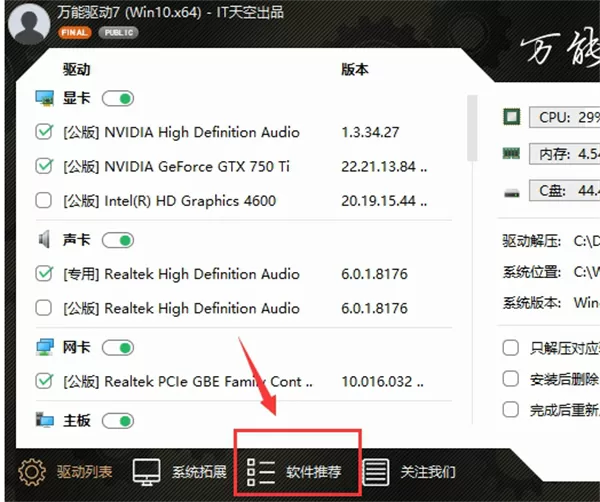Uncheck [专用] Realtek High Definition Audio
This screenshot has width=600, height=502.
tap(44, 274)
